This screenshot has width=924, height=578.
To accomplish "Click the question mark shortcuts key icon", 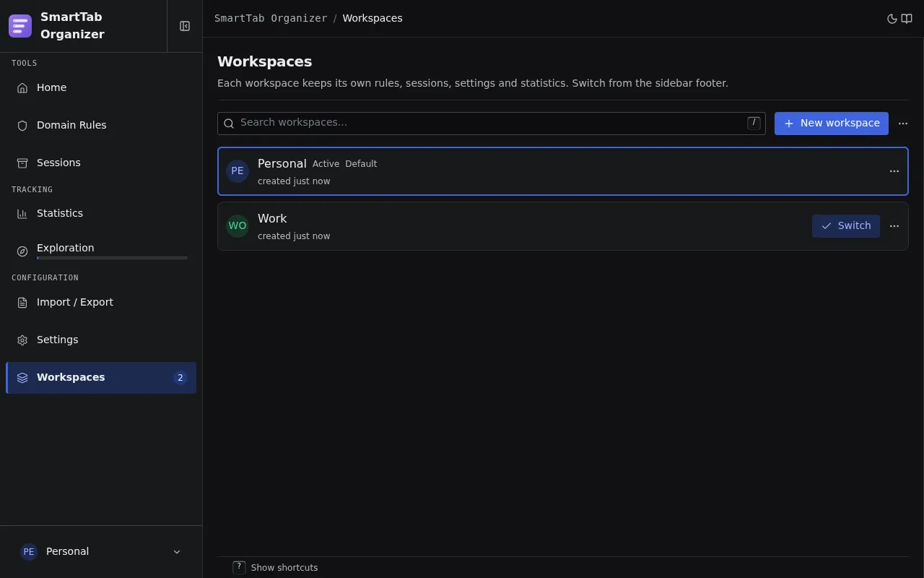I will pyautogui.click(x=239, y=567).
